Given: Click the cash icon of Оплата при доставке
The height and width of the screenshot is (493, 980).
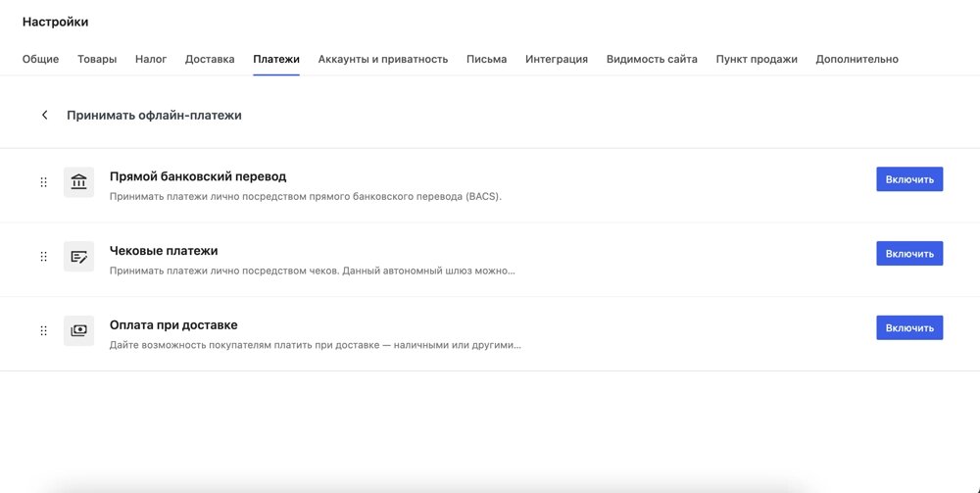Looking at the screenshot, I should 78,330.
